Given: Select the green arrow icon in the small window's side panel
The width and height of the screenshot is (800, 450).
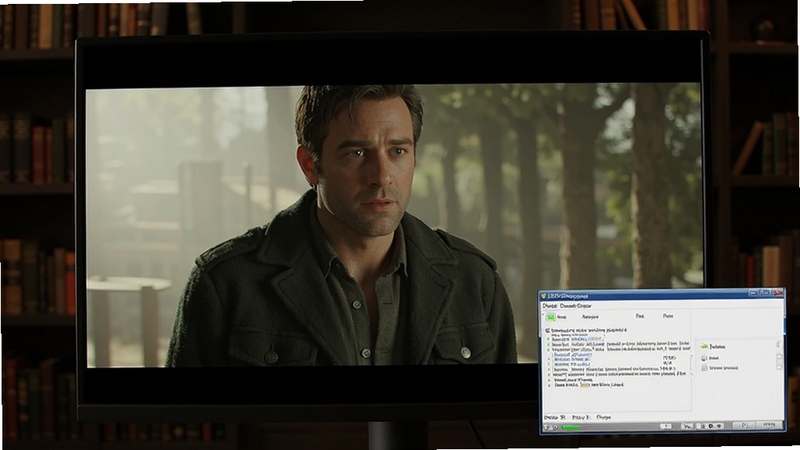Looking at the screenshot, I should [705, 346].
